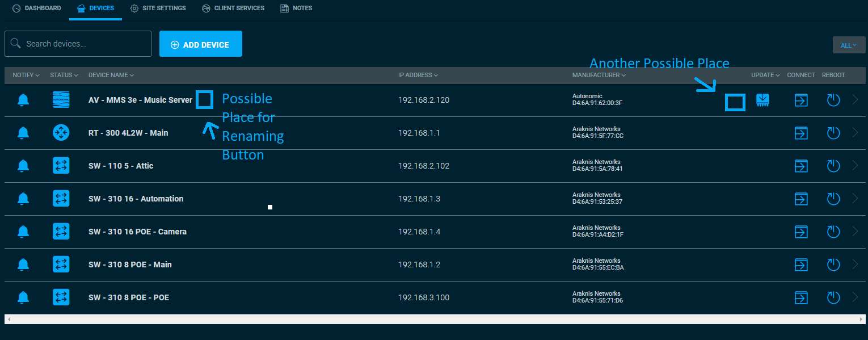
Task: Click switch status icon for SW - 310 16 POE Camera
Action: coord(61,232)
